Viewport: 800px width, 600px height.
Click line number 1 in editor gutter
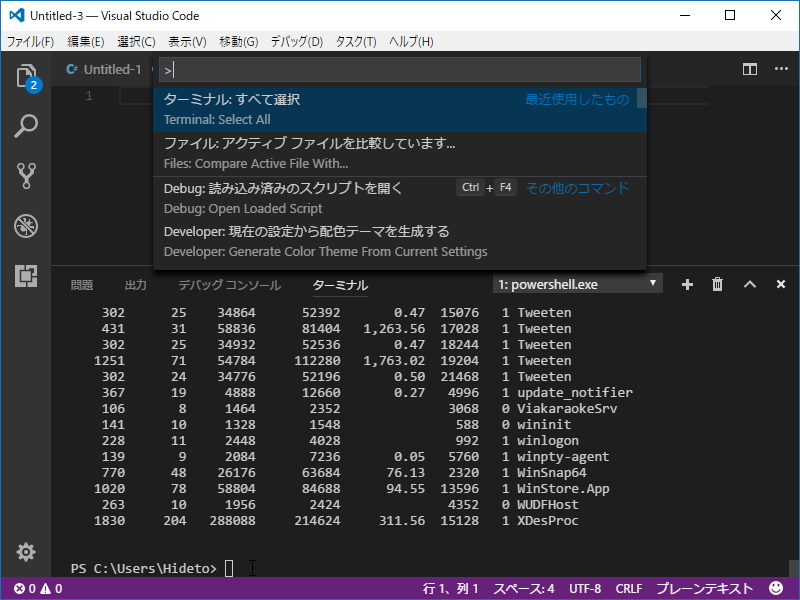coord(89,95)
